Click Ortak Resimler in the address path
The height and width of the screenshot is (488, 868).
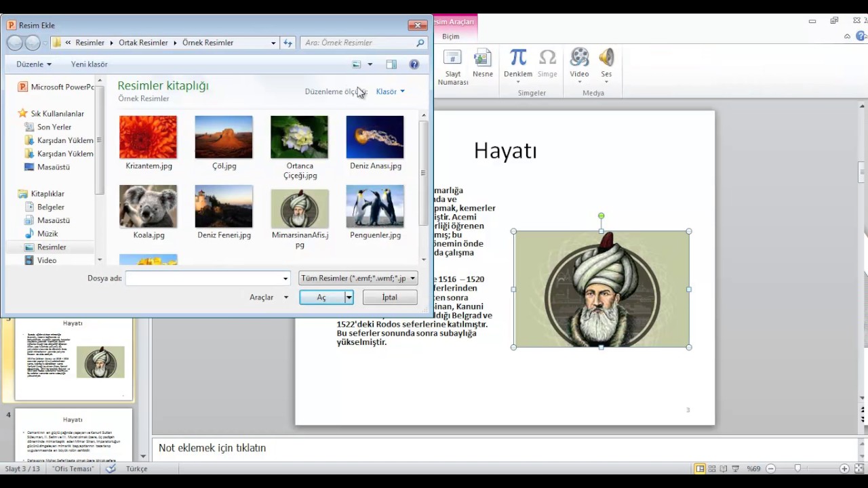(x=143, y=43)
